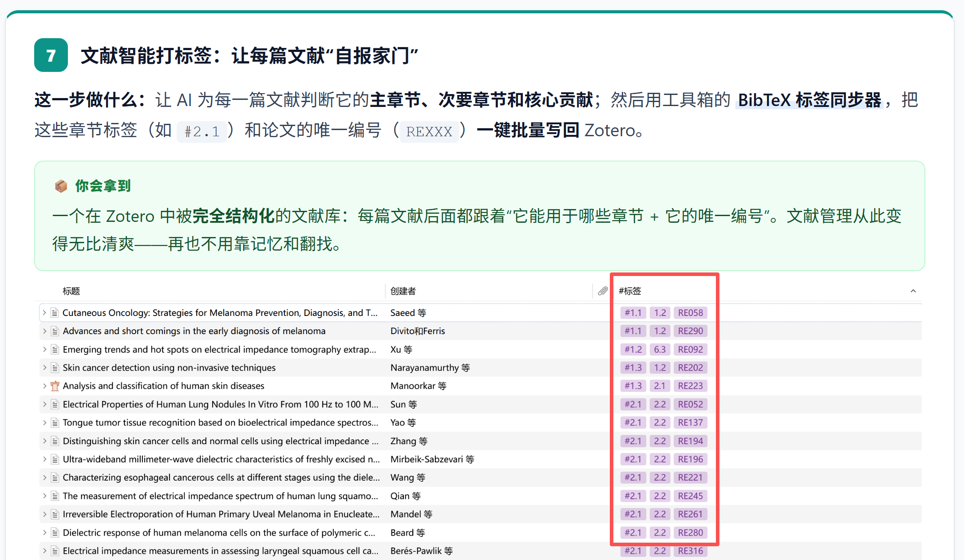
Task: Click the #1.3 tag in Skin cancer detection row
Action: tap(633, 368)
